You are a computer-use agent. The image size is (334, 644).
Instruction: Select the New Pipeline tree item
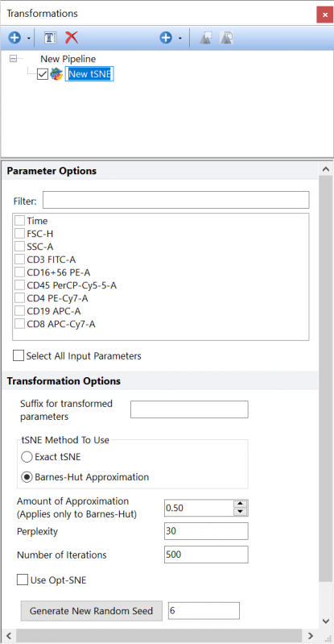tap(68, 59)
